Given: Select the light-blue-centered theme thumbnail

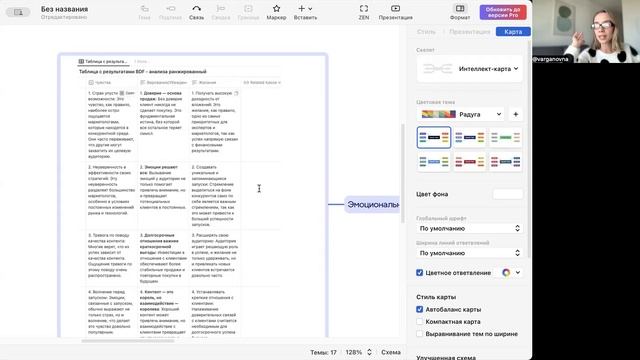Looking at the screenshot, I should click(x=434, y=162).
